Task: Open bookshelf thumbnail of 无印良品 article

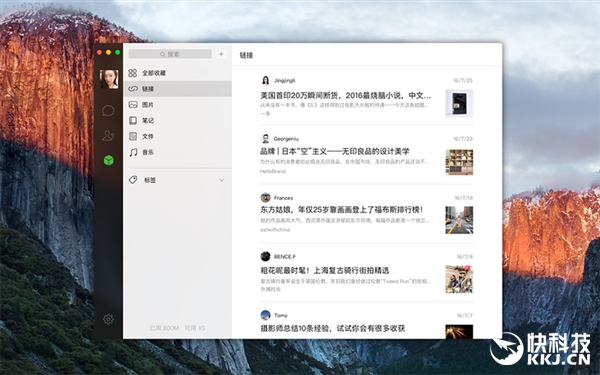Action: click(459, 162)
